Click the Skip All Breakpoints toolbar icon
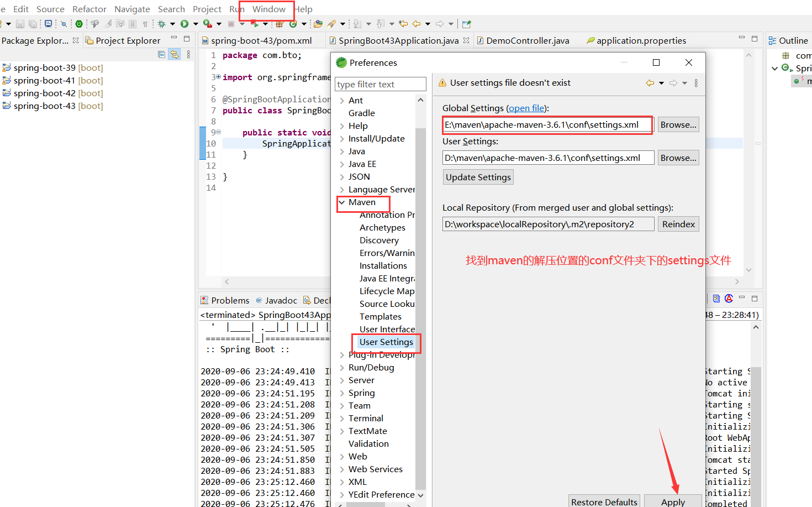Screen dimensions: 812x507 [64, 24]
